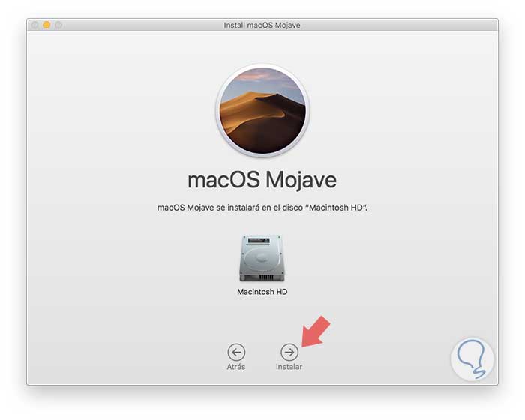Click the macOS Mojave heading
This screenshot has width=525, height=420.
point(262,180)
